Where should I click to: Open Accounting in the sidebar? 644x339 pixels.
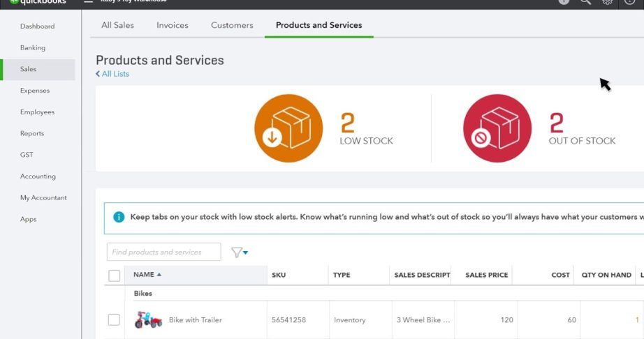coord(38,176)
